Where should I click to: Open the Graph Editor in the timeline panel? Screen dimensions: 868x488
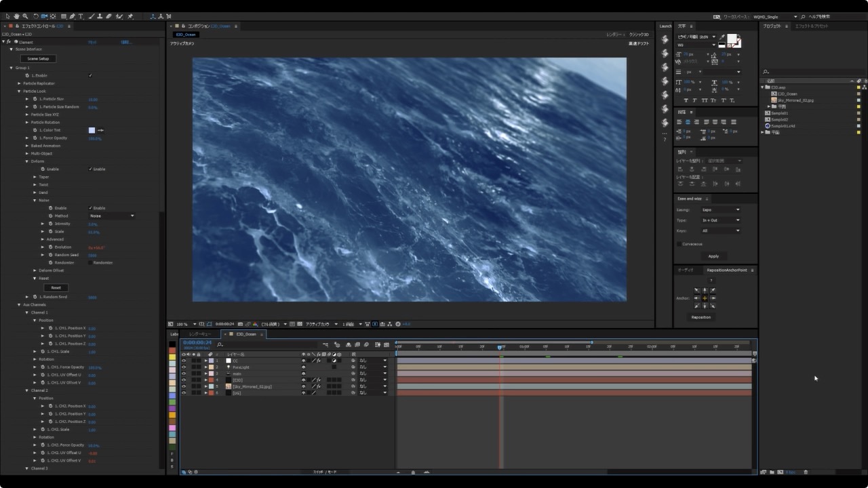tap(385, 344)
